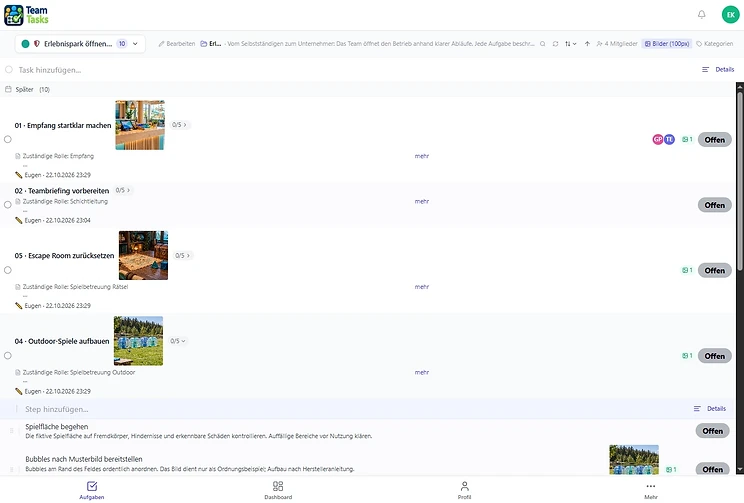Click note icon by Zuständige Rolle: Schichtleitung
744x503 pixels.
pyautogui.click(x=18, y=201)
